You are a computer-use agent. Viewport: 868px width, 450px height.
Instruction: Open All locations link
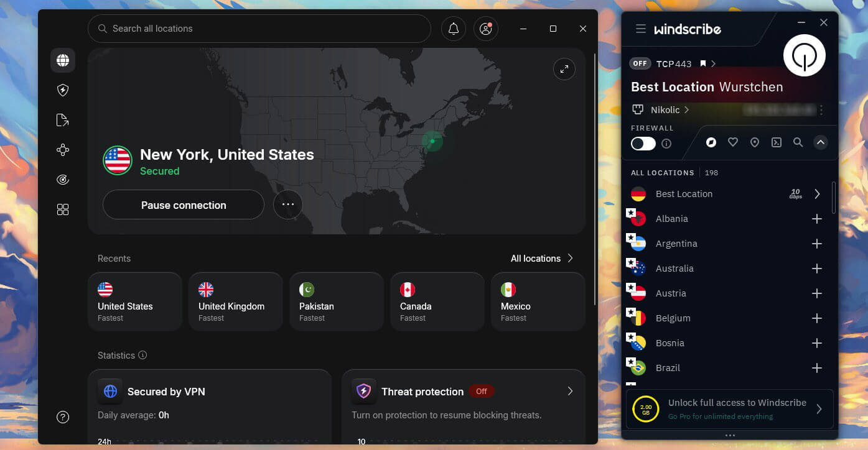click(x=542, y=259)
